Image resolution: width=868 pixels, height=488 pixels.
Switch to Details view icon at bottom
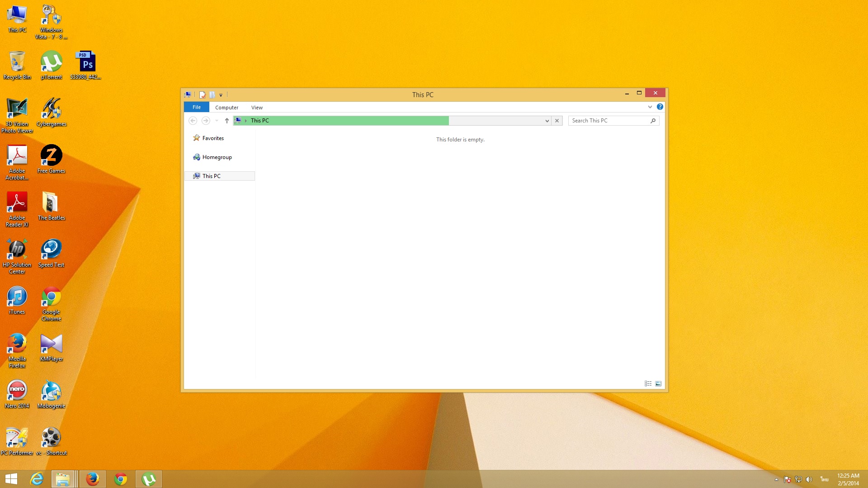coord(648,384)
